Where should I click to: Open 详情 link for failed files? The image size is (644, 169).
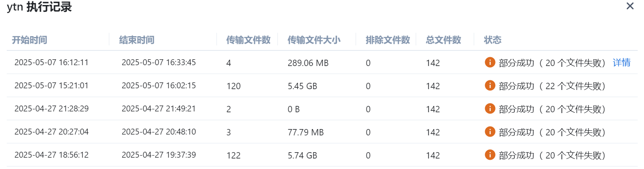[x=622, y=63]
